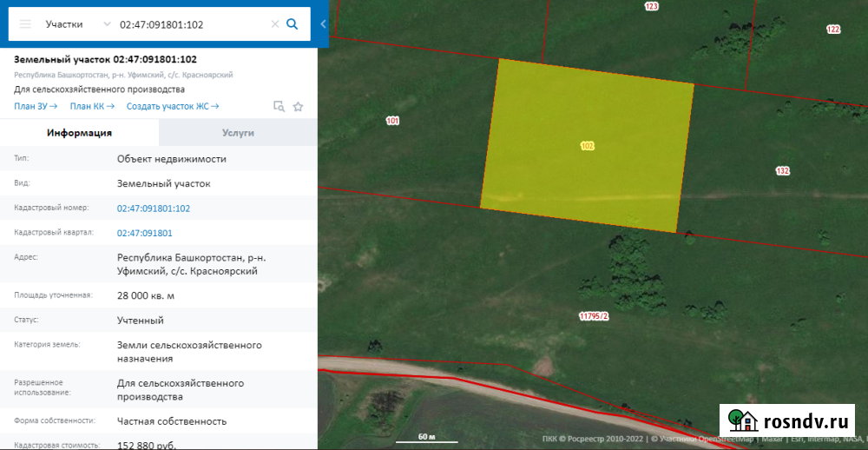Open the Участки object type dropdown
Image resolution: width=868 pixels, height=450 pixels.
78,24
